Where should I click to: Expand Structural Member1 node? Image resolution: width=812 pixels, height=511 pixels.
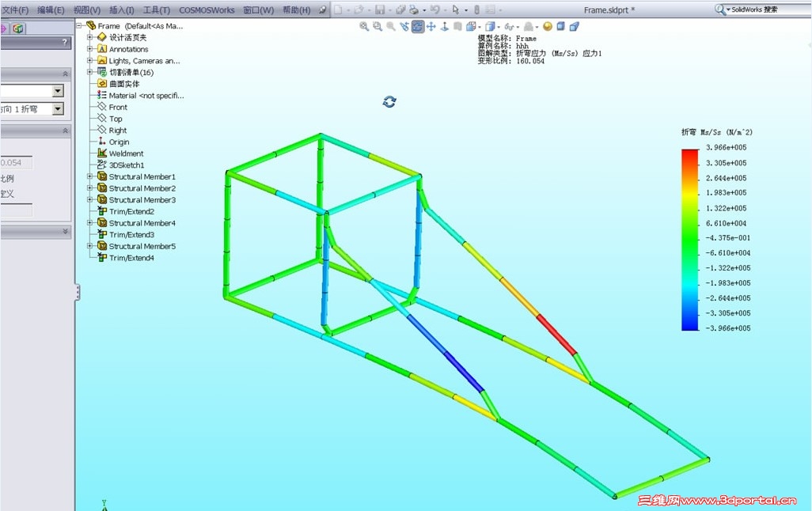(90, 176)
